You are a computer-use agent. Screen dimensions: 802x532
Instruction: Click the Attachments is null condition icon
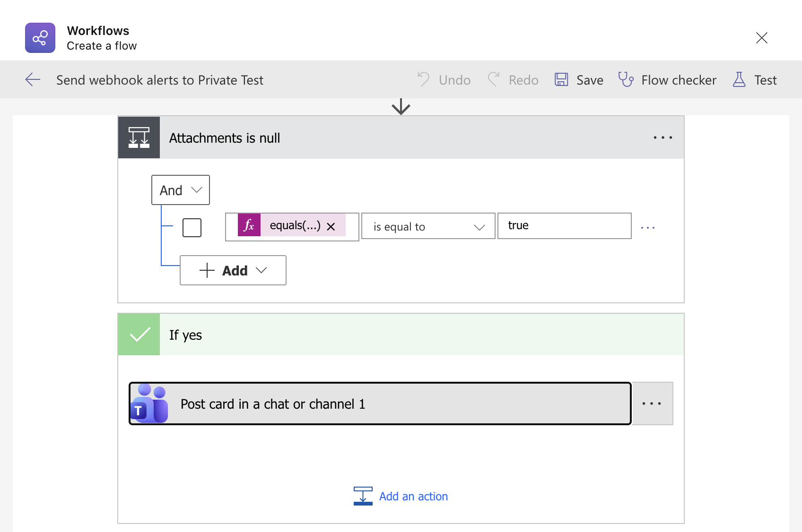pos(139,137)
